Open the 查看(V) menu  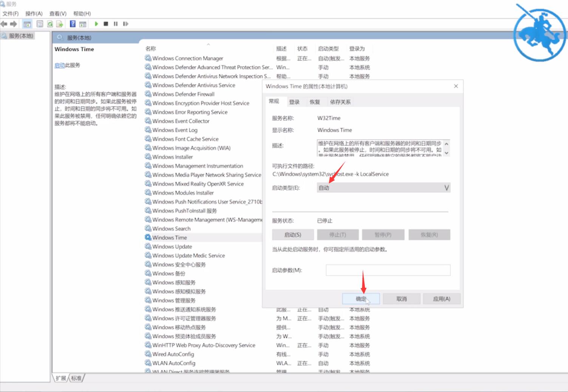click(x=58, y=14)
